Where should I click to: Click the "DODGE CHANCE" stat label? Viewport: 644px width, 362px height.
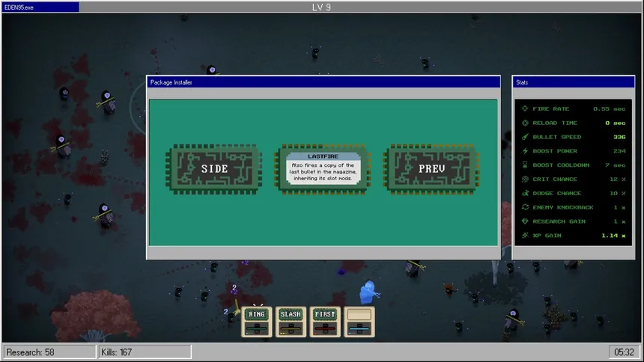point(557,193)
